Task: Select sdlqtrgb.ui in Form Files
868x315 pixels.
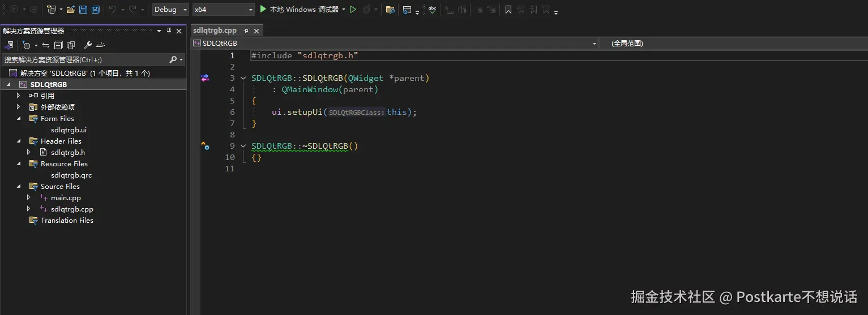Action: 69,130
